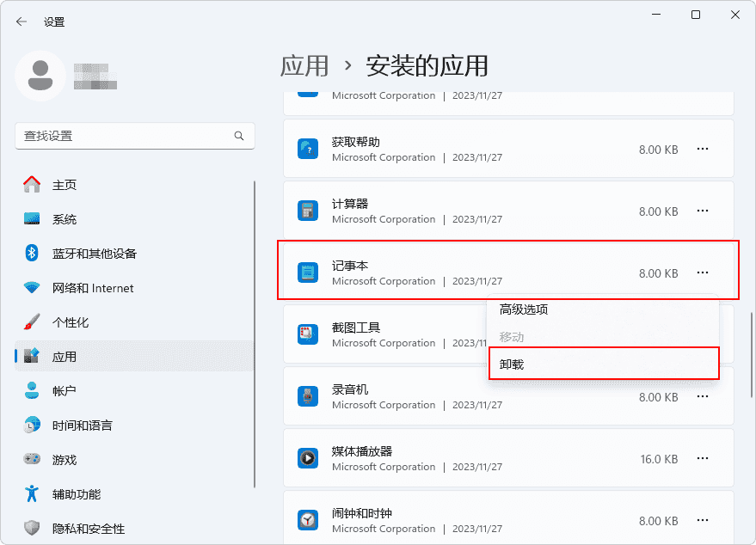Click the user profile avatar
Viewport: 756px width, 545px height.
(x=40, y=76)
